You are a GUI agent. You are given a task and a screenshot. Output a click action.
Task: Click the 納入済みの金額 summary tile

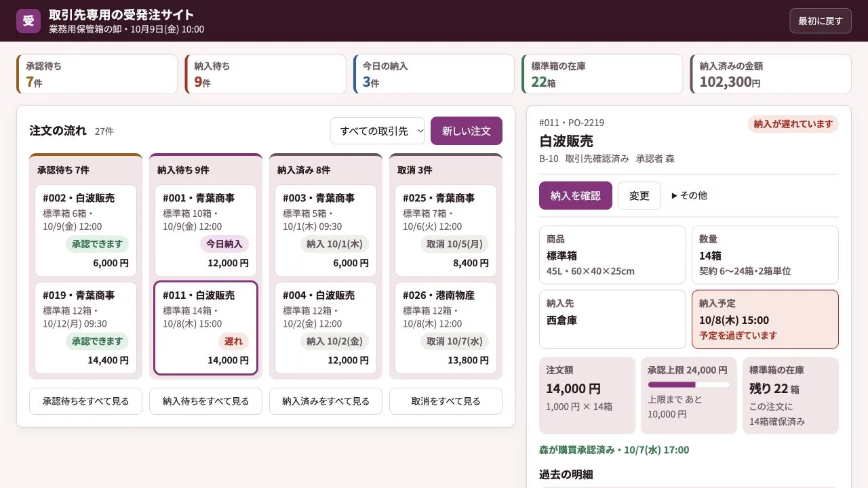coord(770,74)
